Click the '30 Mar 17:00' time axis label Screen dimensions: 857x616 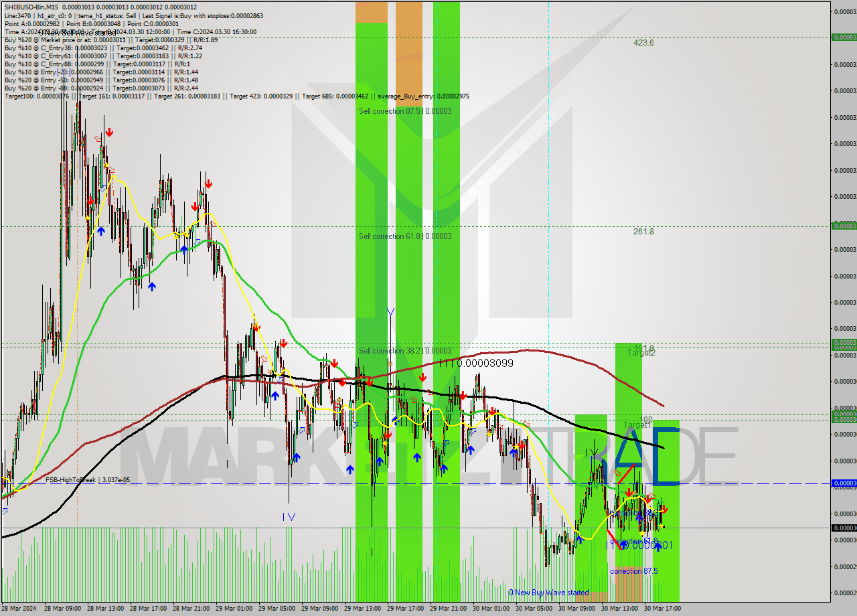662,609
